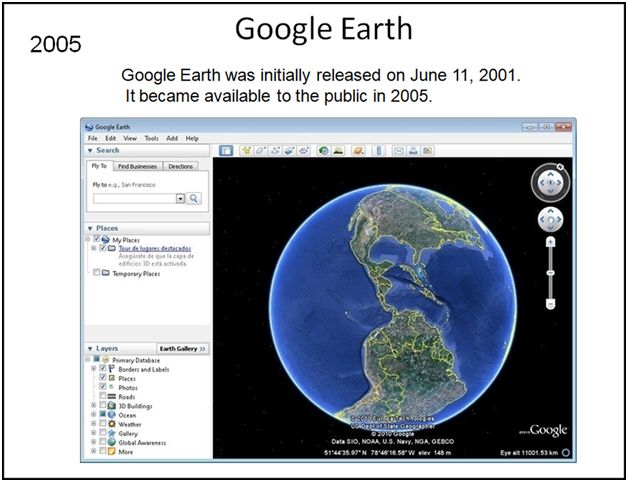The height and width of the screenshot is (482, 628).
Task: Open the Tools menu
Action: [x=151, y=138]
